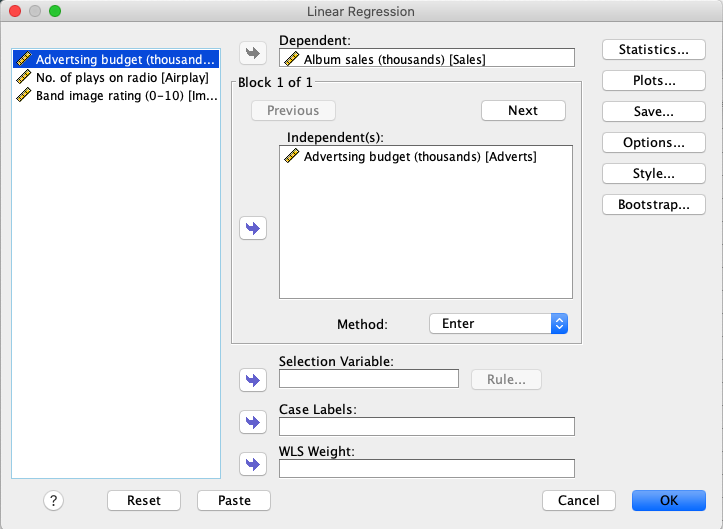Confirm the regression with OK
Screen dimensions: 723x529
pos(669,500)
